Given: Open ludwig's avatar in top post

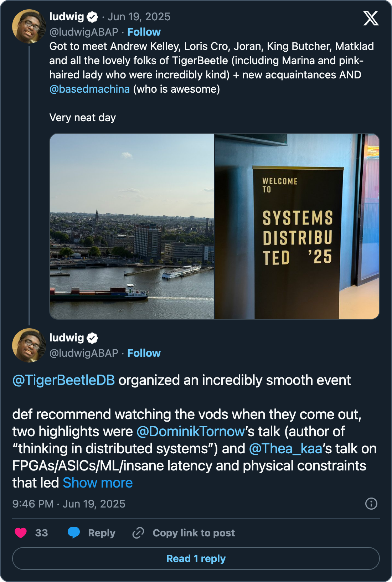Looking at the screenshot, I should tap(29, 26).
